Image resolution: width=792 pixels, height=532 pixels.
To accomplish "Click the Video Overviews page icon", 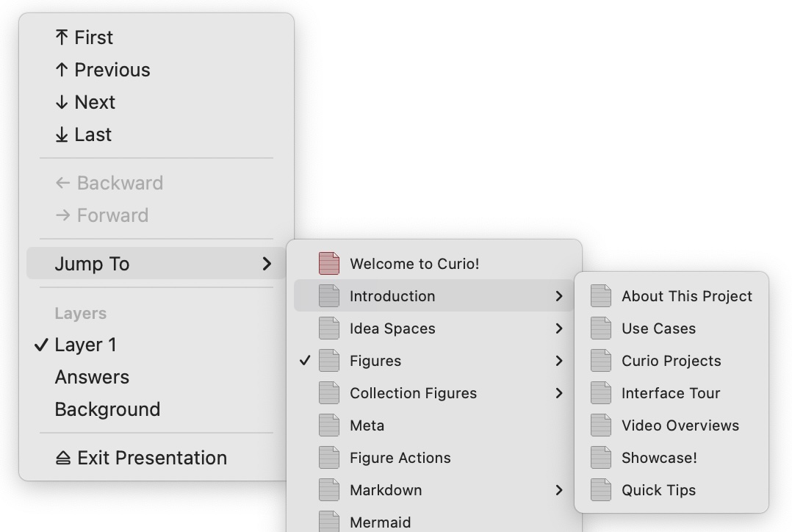I will click(601, 425).
